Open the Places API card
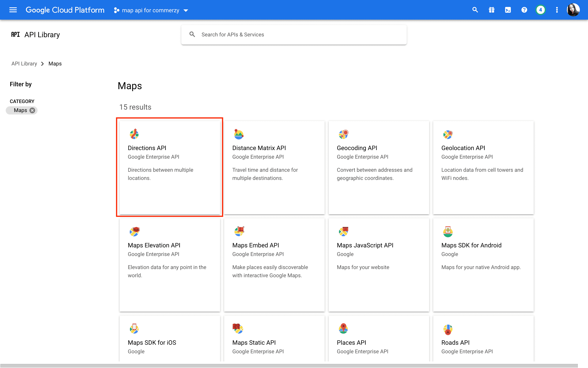This screenshot has width=588, height=368. point(379,338)
